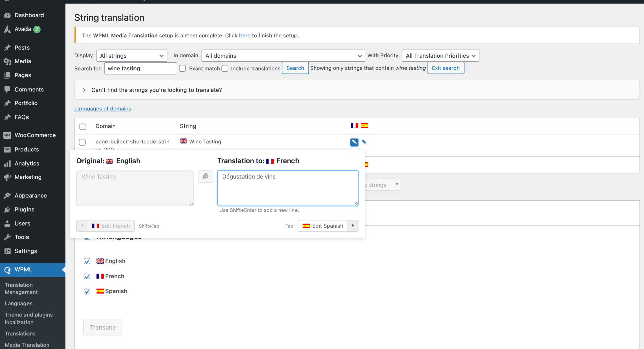Screen dimensions: 644x349
Task: Click the original English text area
Action: click(x=135, y=188)
